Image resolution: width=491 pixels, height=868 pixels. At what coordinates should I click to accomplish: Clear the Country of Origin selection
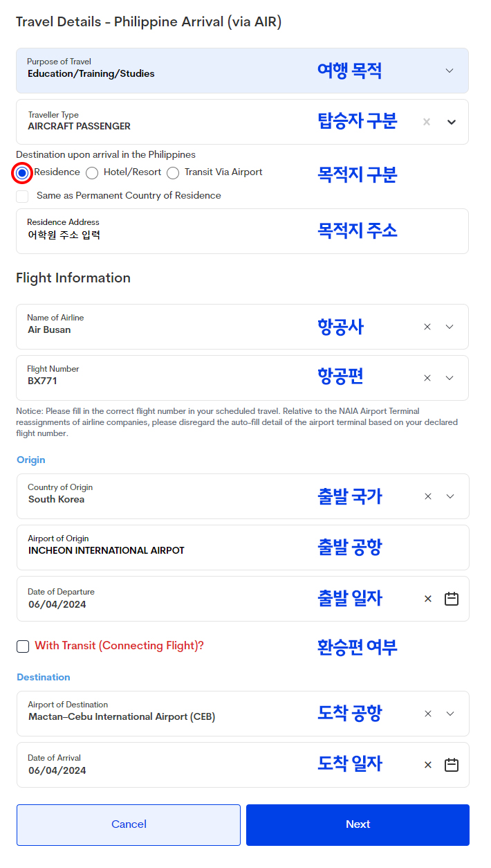coord(428,496)
